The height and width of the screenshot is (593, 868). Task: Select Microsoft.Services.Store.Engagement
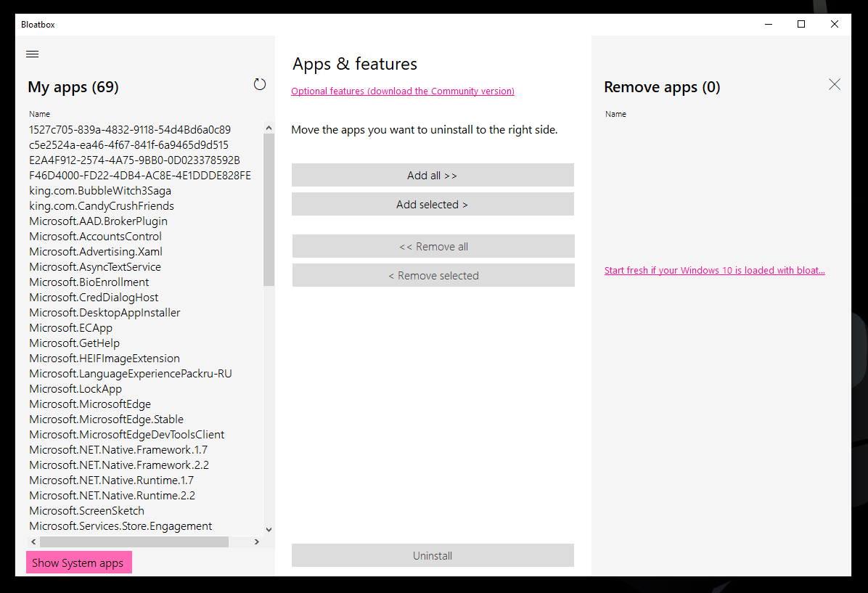pos(120,526)
